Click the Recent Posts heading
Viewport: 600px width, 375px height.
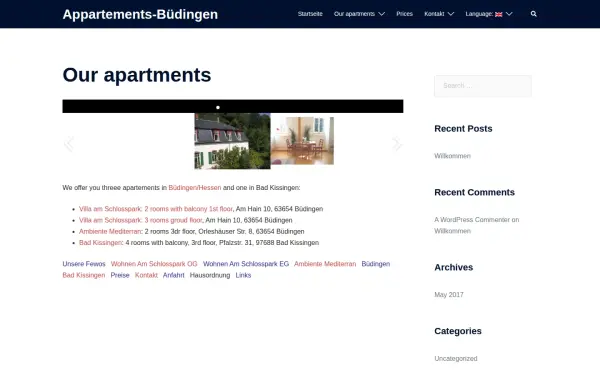463,129
